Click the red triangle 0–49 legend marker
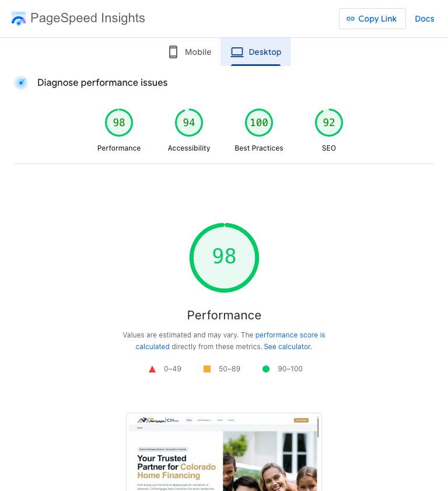The image size is (448, 491). pyautogui.click(x=152, y=369)
